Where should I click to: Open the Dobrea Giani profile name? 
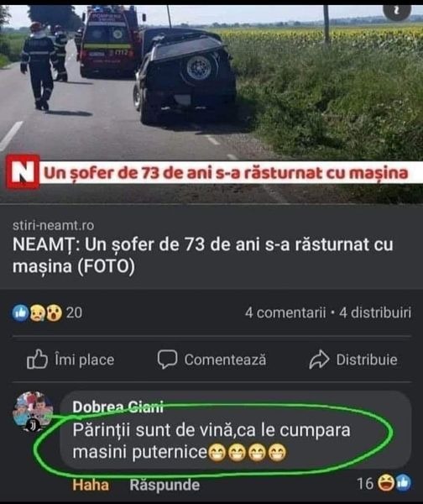(117, 407)
